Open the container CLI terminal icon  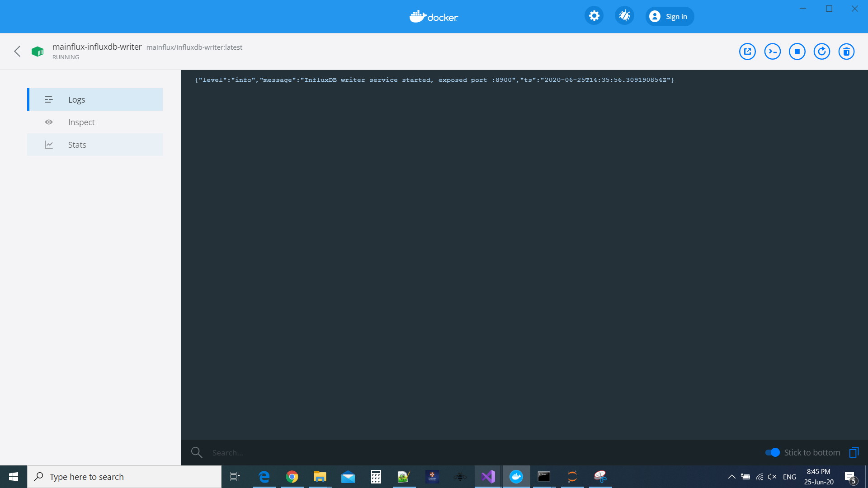tap(772, 51)
